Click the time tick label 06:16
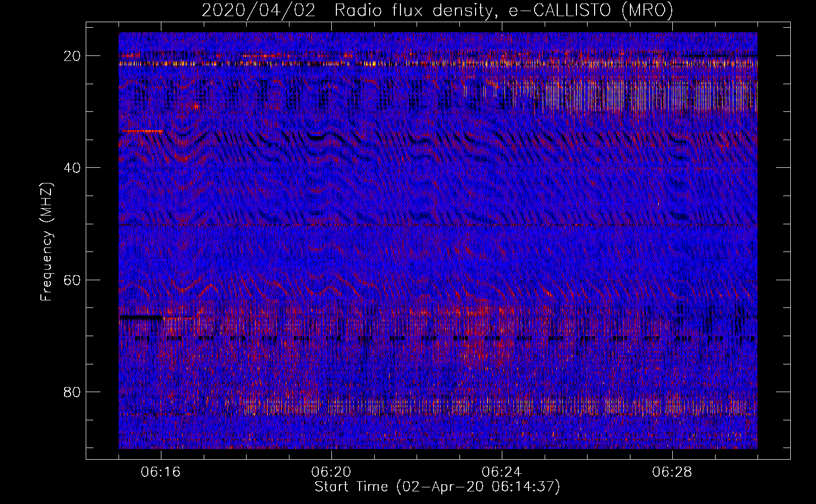 tap(161, 472)
